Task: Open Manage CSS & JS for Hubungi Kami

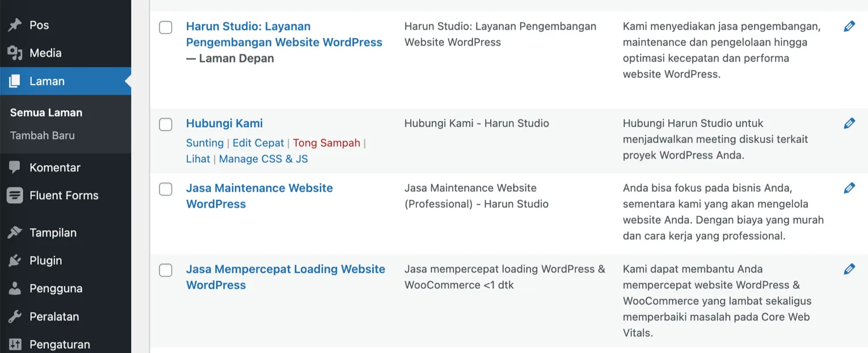Action: click(x=263, y=159)
